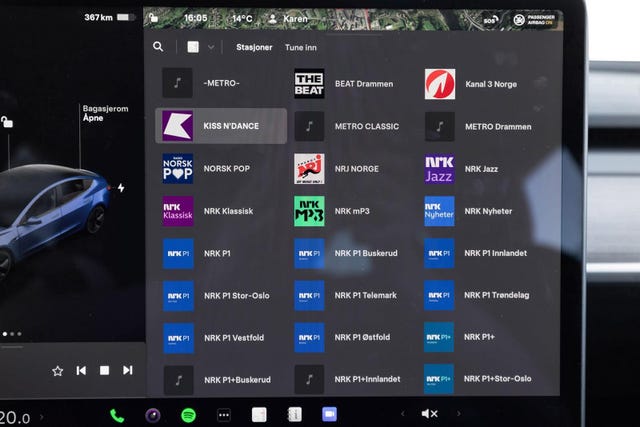Image resolution: width=640 pixels, height=427 pixels.
Task: Tap the passenger airbag indicator
Action: (535, 20)
